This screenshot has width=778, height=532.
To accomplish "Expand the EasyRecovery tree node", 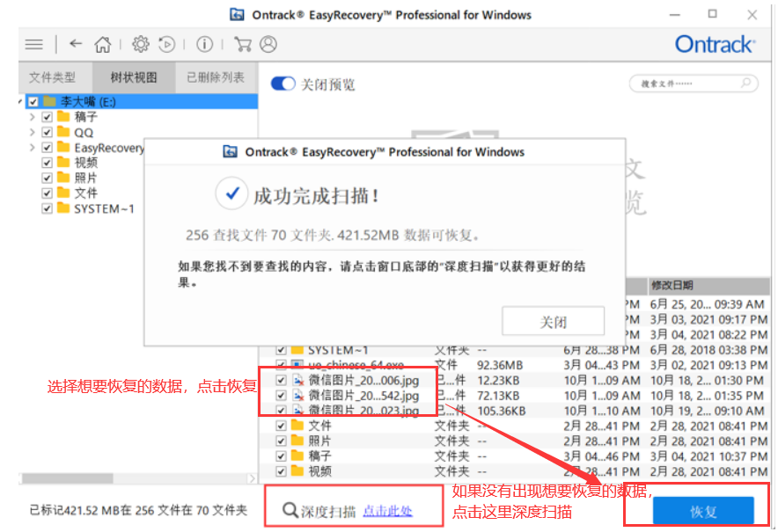I will click(33, 148).
